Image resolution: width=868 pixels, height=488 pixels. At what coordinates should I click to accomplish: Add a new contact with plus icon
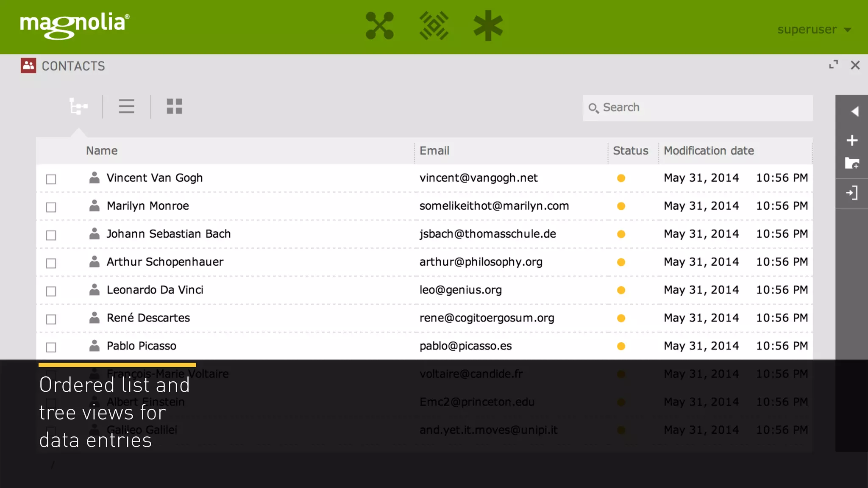click(852, 140)
